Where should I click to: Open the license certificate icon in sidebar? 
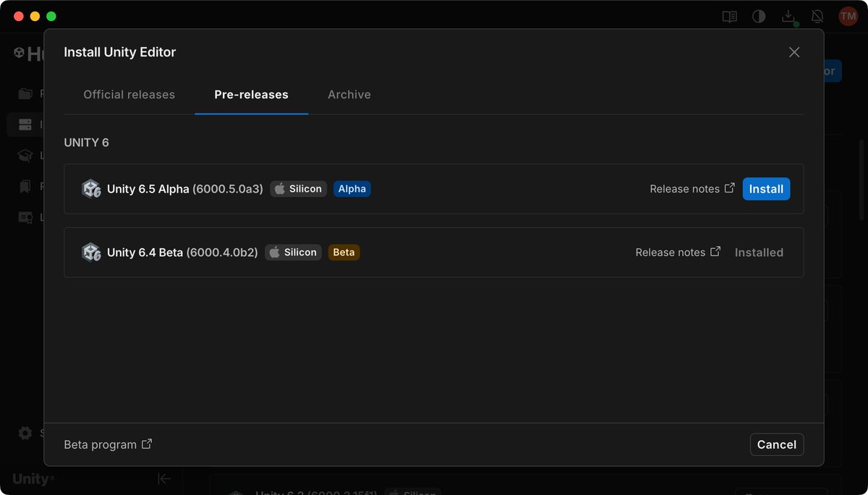(25, 217)
